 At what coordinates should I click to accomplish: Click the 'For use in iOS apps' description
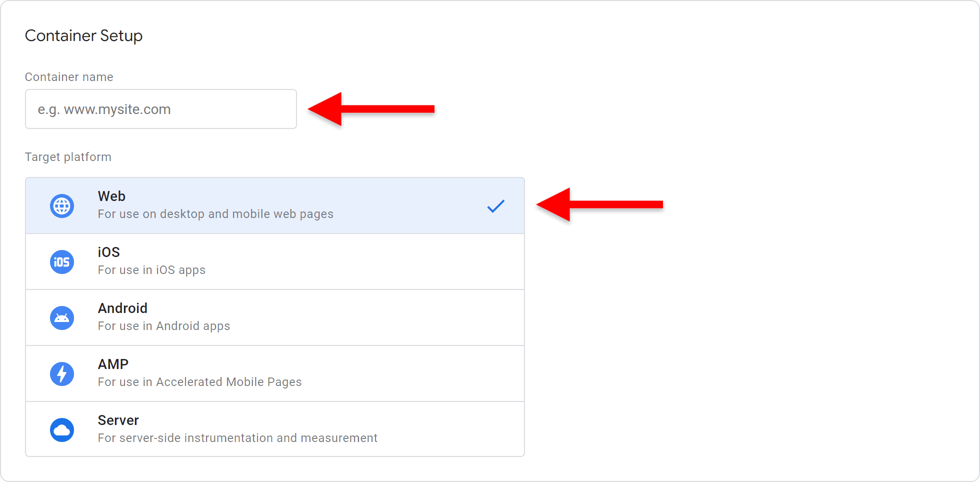[151, 269]
